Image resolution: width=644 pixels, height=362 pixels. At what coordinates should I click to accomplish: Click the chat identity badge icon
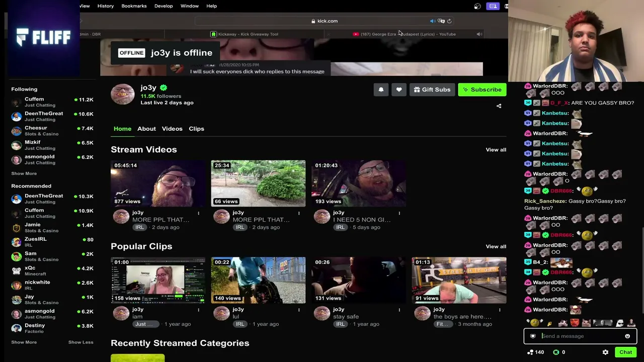(x=533, y=336)
